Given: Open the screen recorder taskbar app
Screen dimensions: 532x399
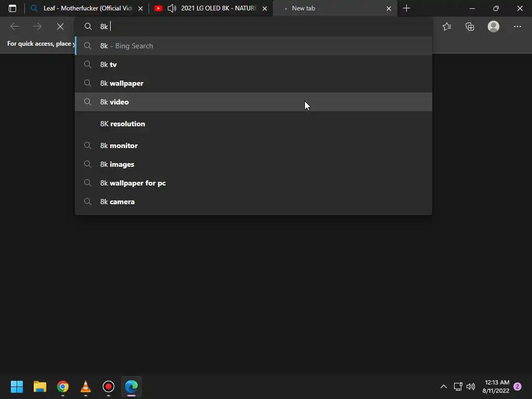Looking at the screenshot, I should [109, 387].
